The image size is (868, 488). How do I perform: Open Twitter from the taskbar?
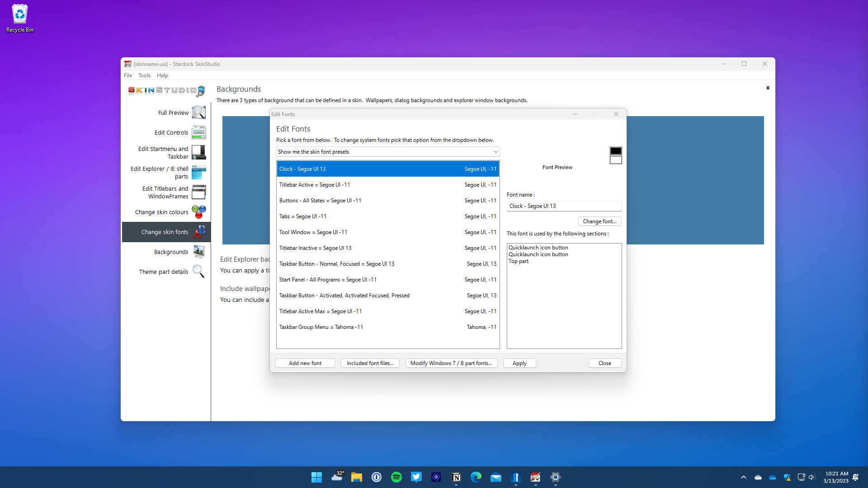click(x=416, y=477)
